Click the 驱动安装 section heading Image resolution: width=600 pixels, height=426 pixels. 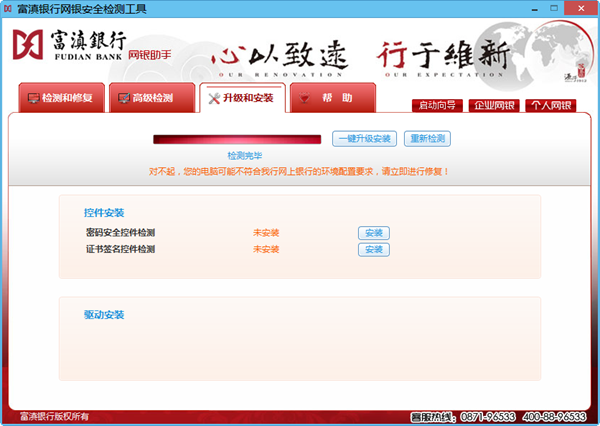[104, 315]
